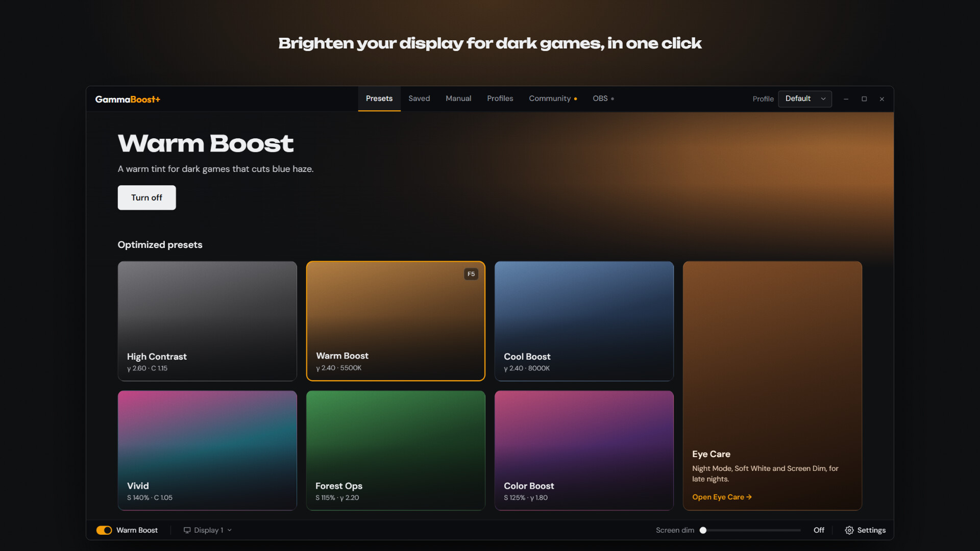This screenshot has height=551, width=980.
Task: Click the 'S 115% · γ 2.20' values text
Action: click(337, 497)
